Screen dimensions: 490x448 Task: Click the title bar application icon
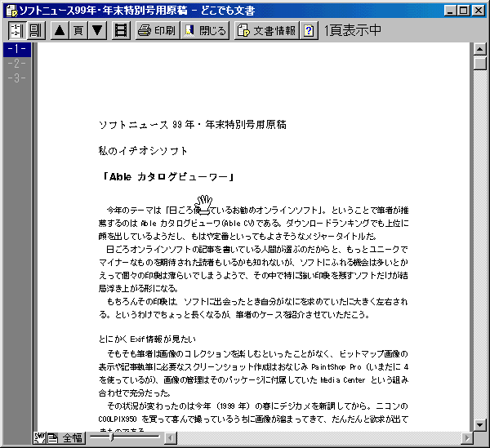pos(12,11)
